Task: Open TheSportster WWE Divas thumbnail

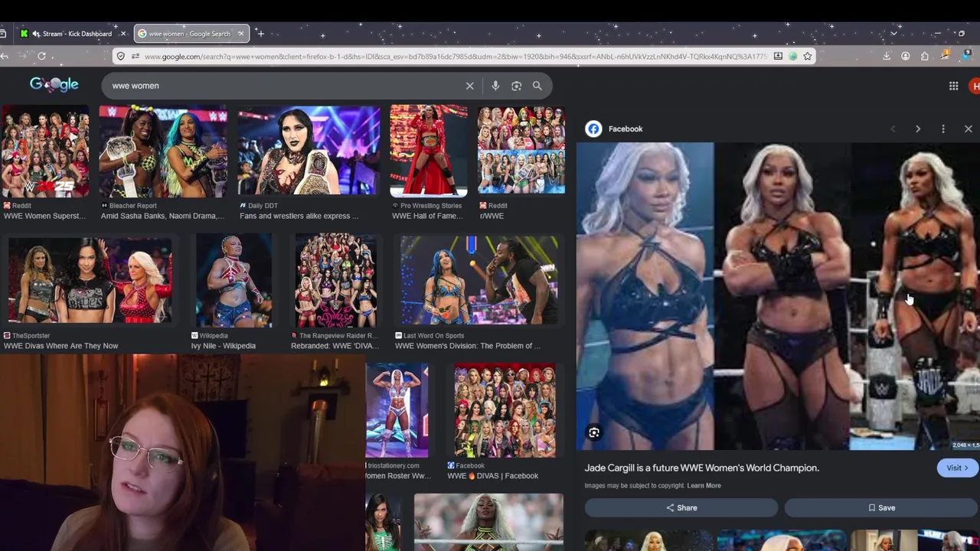Action: coord(90,280)
